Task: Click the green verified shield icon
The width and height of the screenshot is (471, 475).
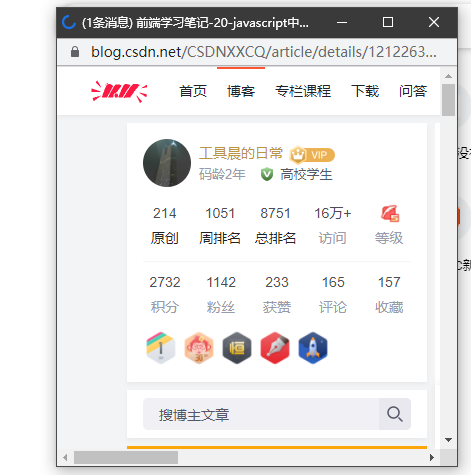Action: (x=267, y=174)
